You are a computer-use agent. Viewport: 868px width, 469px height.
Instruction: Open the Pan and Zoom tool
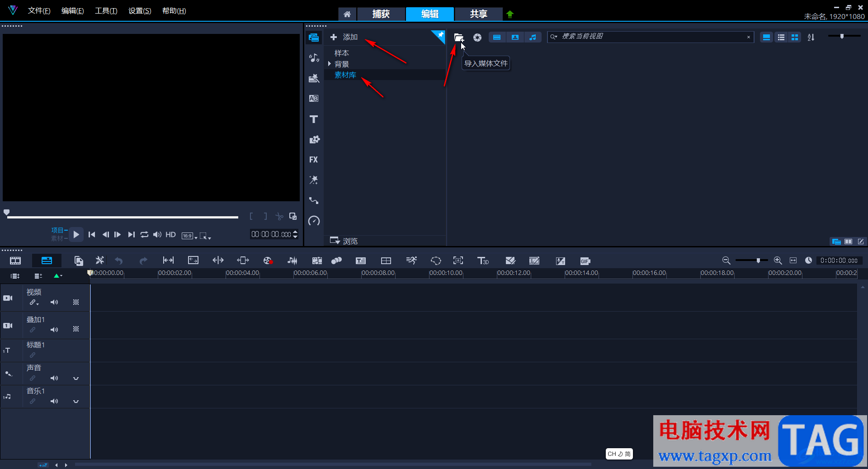[x=458, y=261]
